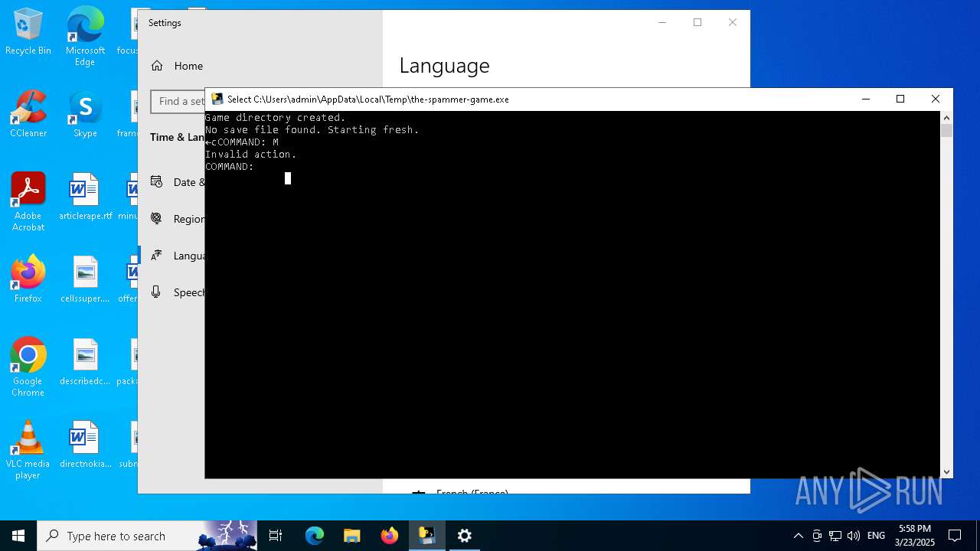980x551 pixels.
Task: Open Firefox from the taskbar
Action: point(390,536)
